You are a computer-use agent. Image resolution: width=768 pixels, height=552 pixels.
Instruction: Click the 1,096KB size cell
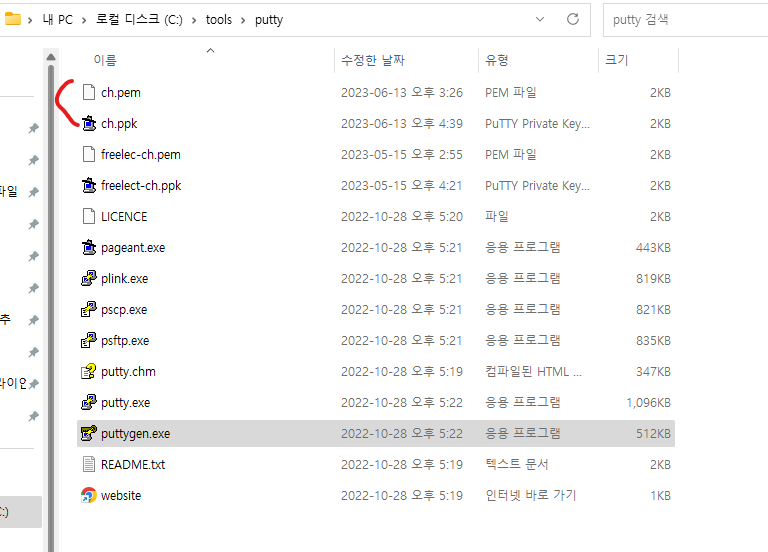pos(648,403)
